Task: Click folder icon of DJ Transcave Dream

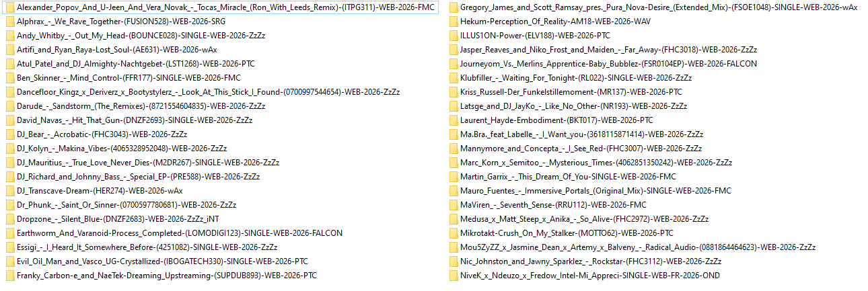Action: 9,191
